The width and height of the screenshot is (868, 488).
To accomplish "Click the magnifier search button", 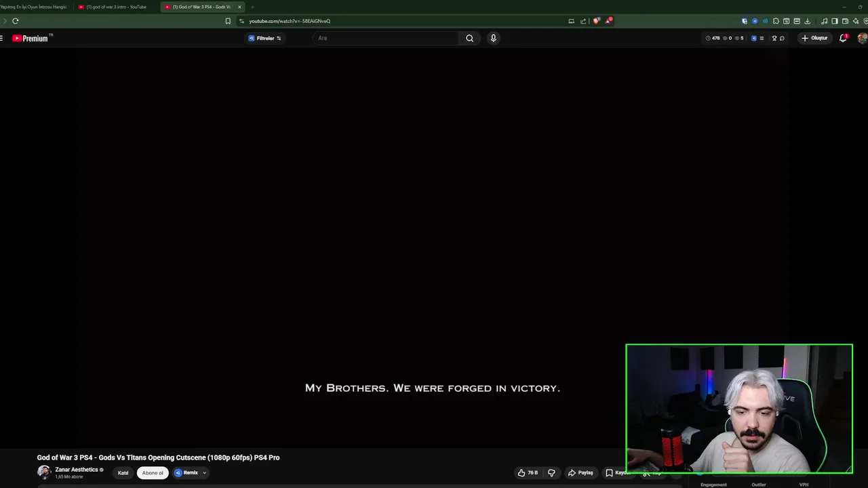I will tap(469, 39).
